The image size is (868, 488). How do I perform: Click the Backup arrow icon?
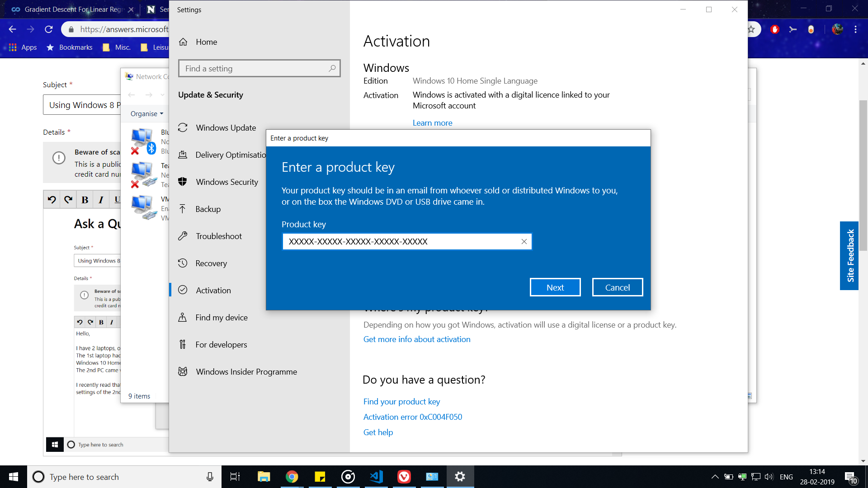(x=183, y=209)
